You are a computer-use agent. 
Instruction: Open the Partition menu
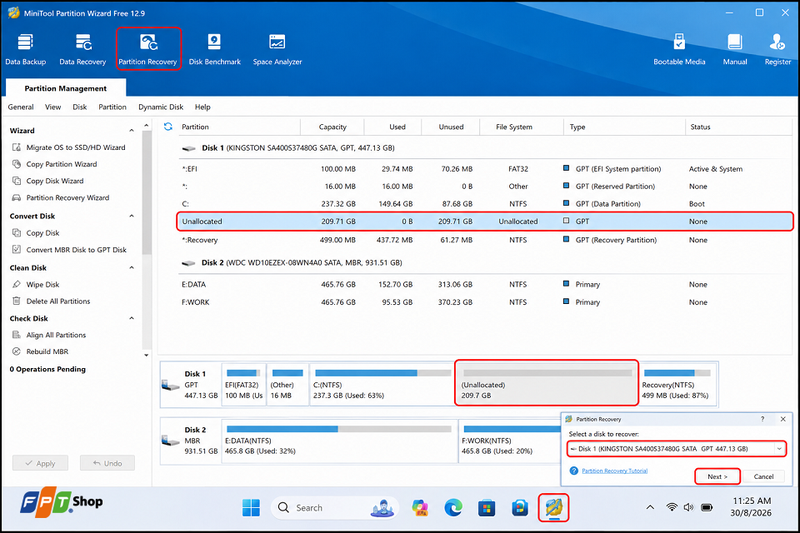click(x=112, y=107)
